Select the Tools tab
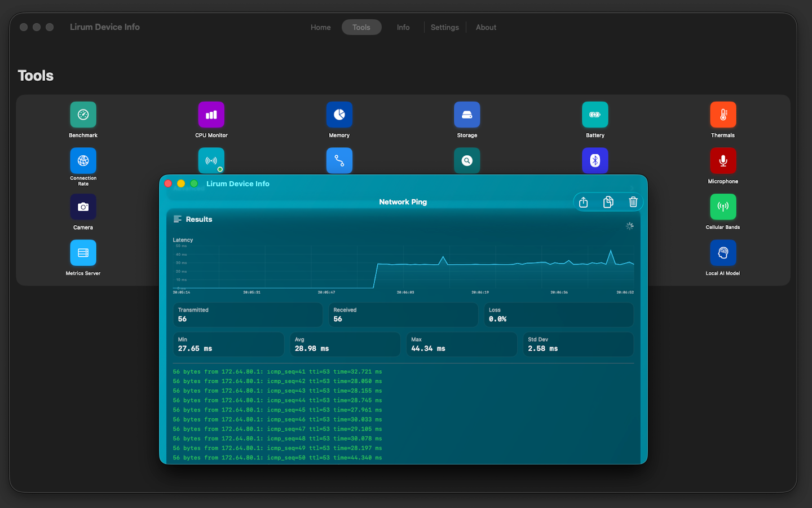 361,27
